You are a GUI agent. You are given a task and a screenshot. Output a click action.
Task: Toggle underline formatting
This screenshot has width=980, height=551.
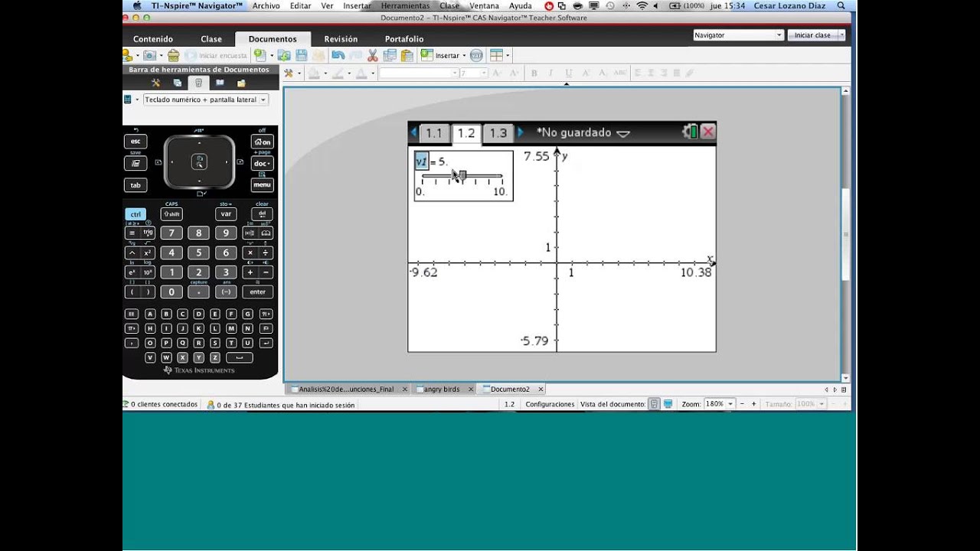(x=568, y=73)
